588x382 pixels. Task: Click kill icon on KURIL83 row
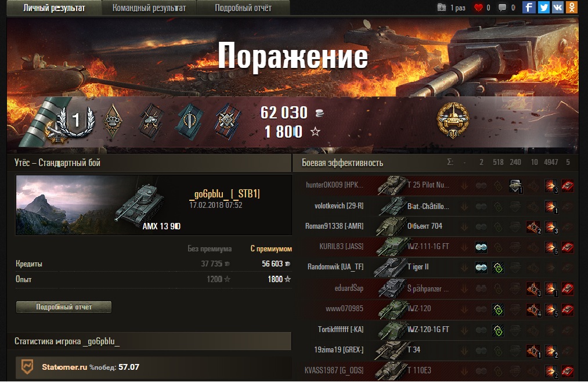point(567,247)
